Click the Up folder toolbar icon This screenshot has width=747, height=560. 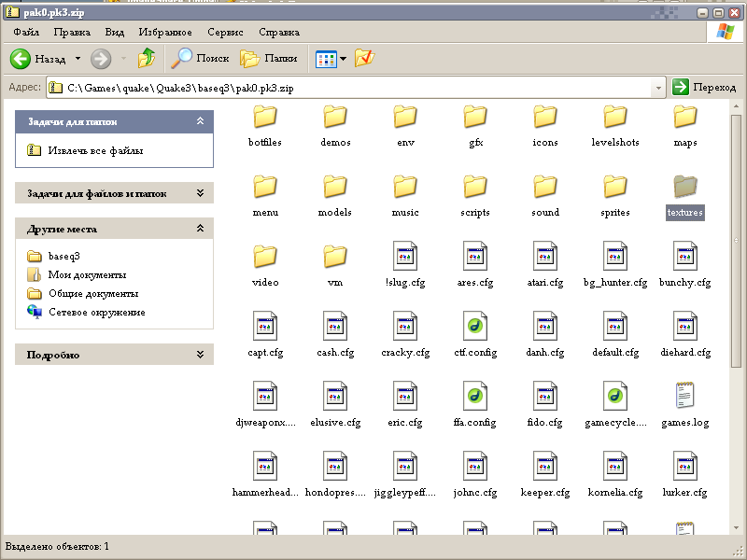(147, 59)
